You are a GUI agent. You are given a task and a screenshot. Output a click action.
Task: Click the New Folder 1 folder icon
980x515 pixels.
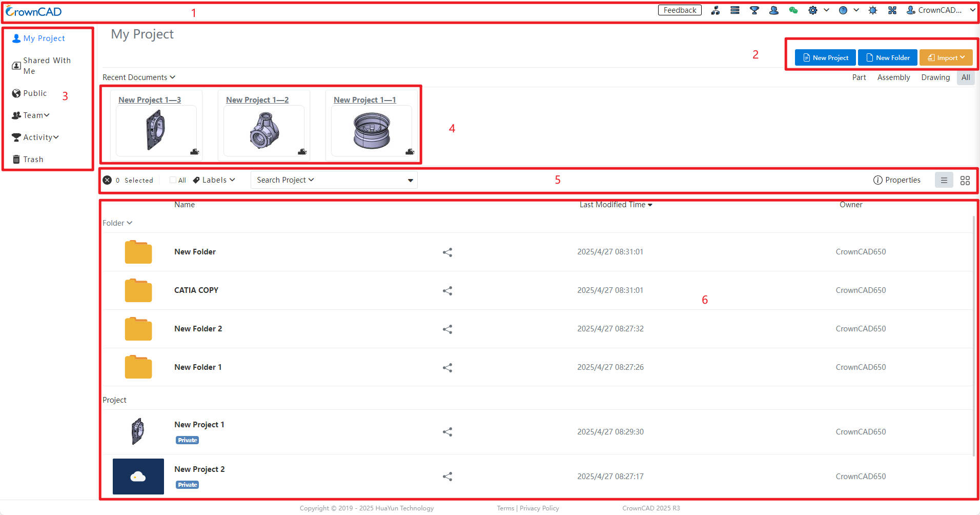click(138, 367)
